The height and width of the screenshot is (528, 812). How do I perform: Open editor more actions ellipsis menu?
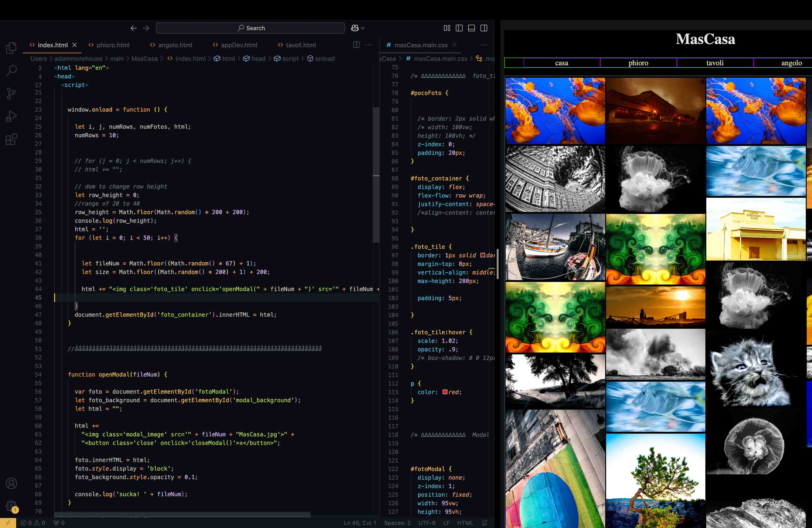tap(368, 45)
